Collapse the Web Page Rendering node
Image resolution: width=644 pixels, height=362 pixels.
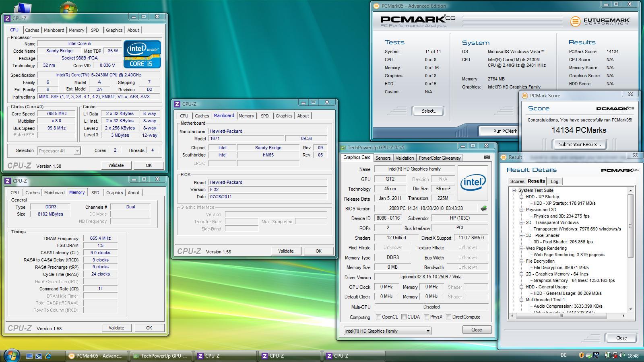coord(522,249)
